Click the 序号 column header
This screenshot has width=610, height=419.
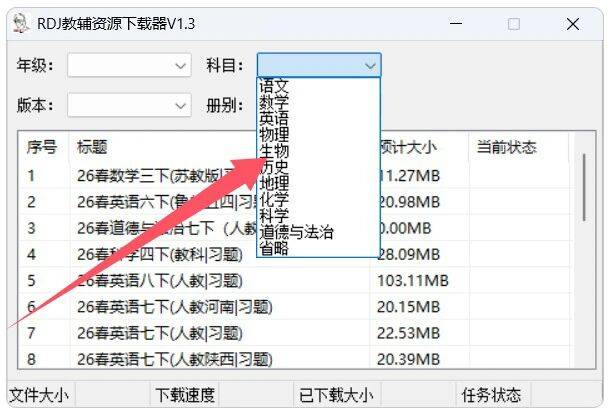[x=42, y=147]
